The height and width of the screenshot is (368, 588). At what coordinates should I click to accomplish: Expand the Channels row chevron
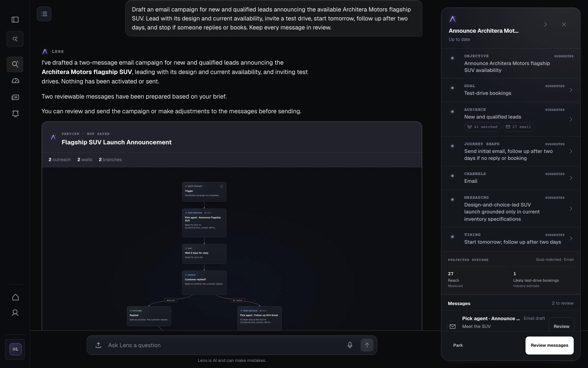(x=571, y=178)
